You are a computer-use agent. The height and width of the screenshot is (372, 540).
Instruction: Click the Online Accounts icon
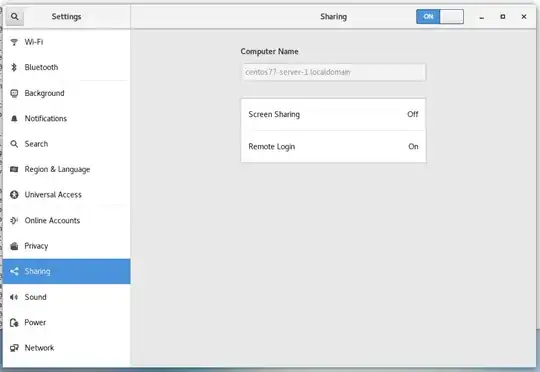[14, 220]
